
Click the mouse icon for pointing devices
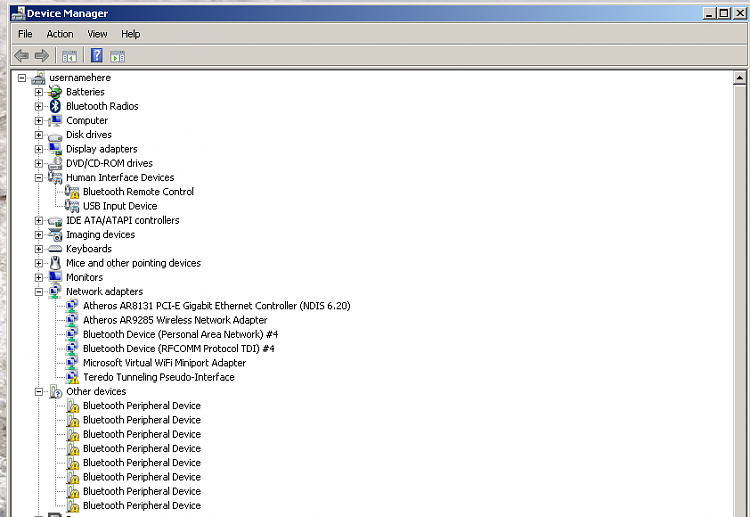coord(55,263)
